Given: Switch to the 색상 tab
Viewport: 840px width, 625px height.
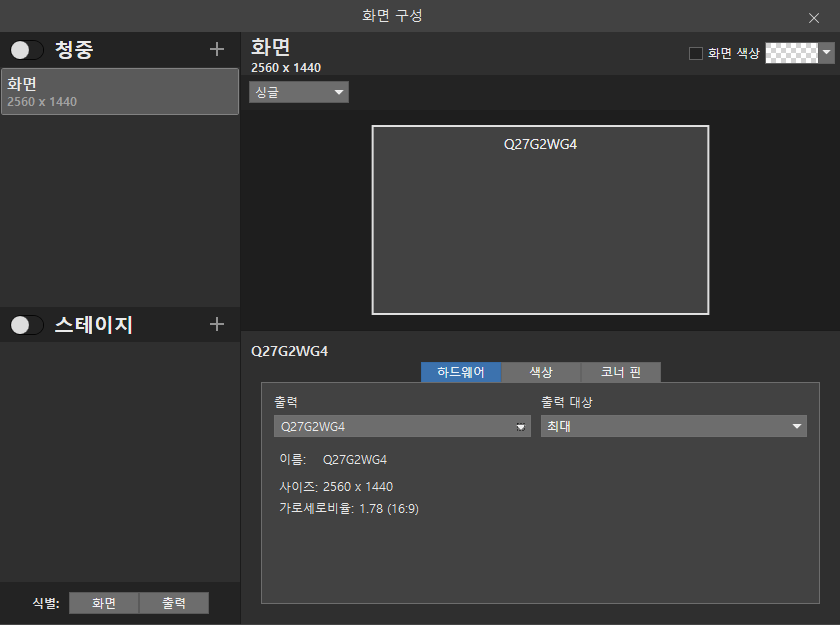Looking at the screenshot, I should click(x=541, y=372).
